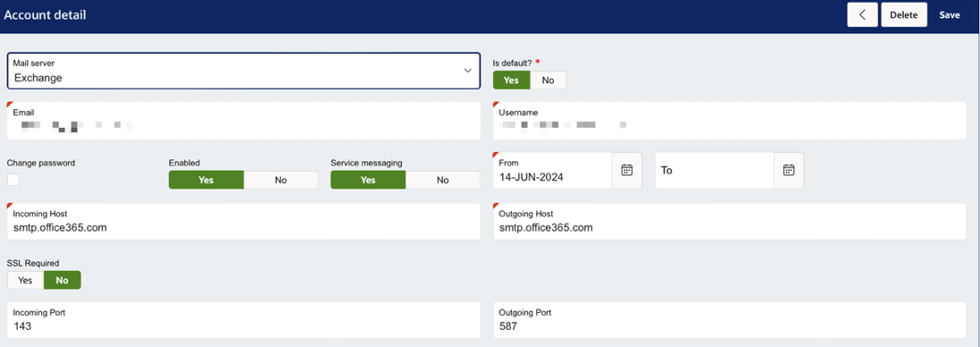
Task: Set Is default to No
Action: 549,80
